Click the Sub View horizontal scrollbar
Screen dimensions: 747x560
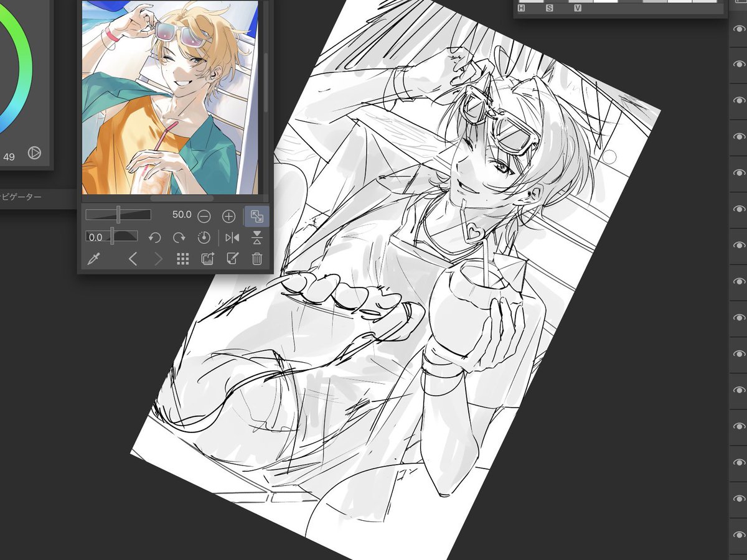[182, 198]
